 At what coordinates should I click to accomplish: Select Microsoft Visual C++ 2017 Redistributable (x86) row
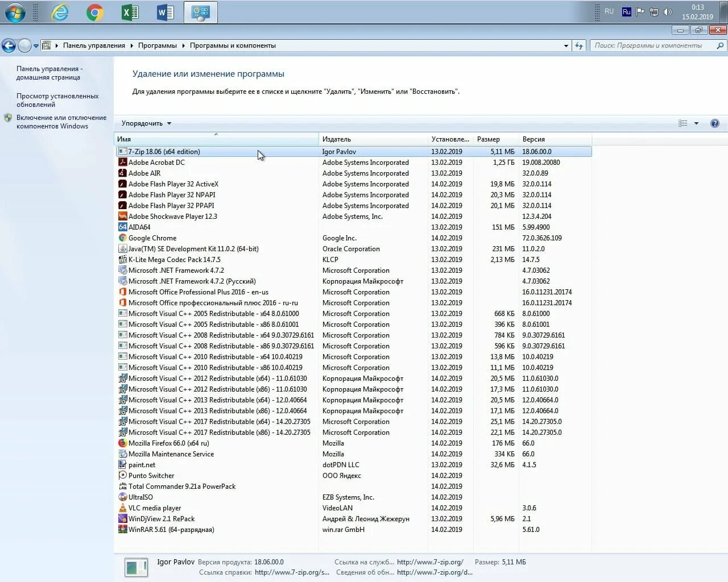pos(353,433)
